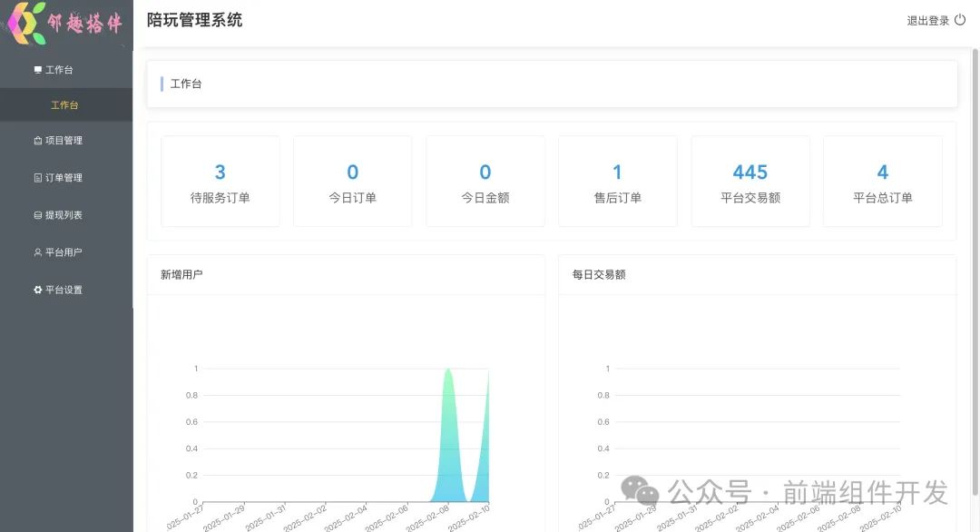Open 订单管理 menu

[x=66, y=178]
